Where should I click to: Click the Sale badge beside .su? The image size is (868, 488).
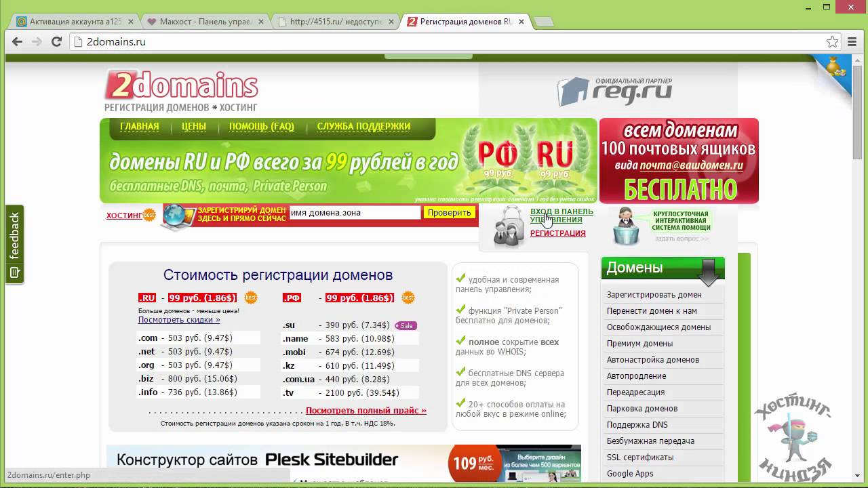click(x=405, y=325)
